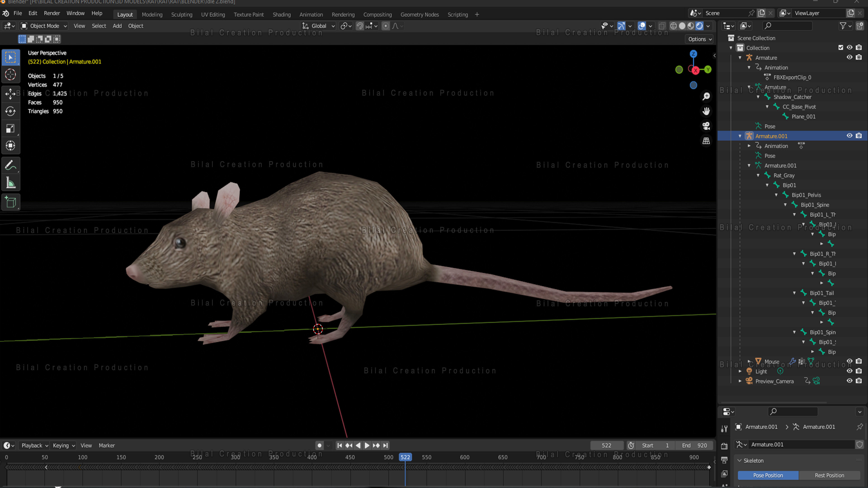The height and width of the screenshot is (488, 868).
Task: Select Rat_Gray bone in outliner
Action: click(784, 176)
